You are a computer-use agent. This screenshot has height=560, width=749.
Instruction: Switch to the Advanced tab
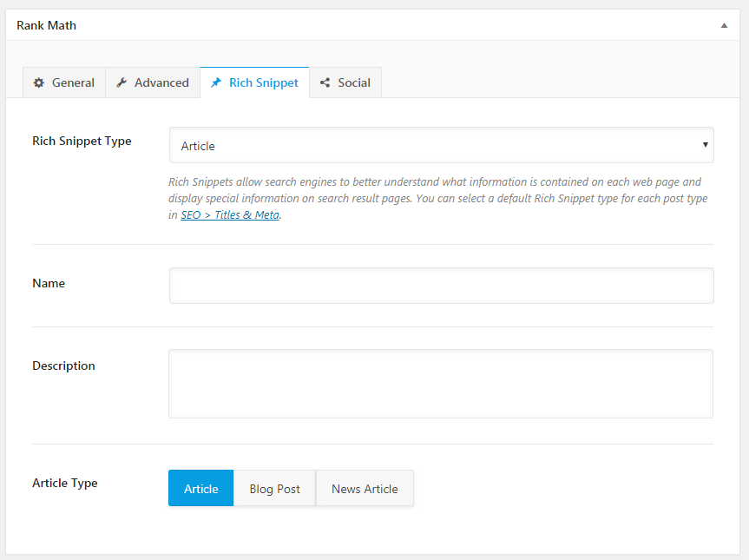[x=153, y=82]
